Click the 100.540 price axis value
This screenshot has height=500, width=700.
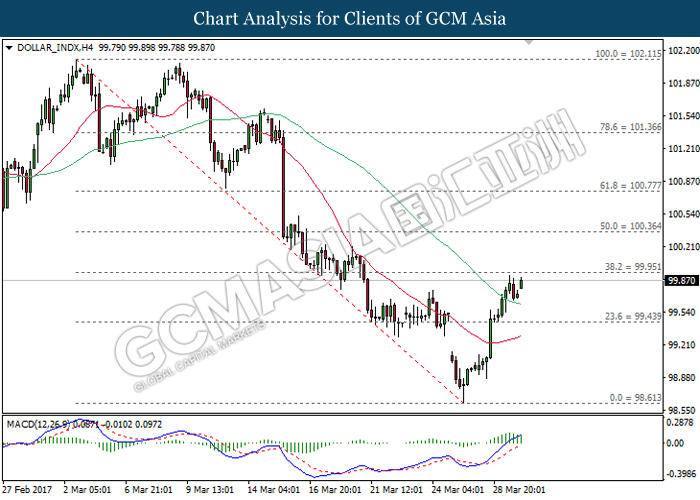pos(683,214)
